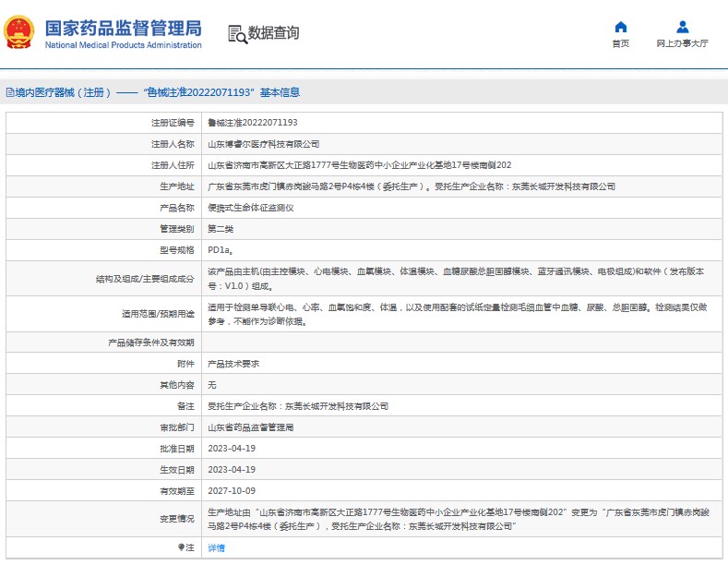728x565 pixels.
Task: Click 第二类 management category value
Action: [x=221, y=229]
